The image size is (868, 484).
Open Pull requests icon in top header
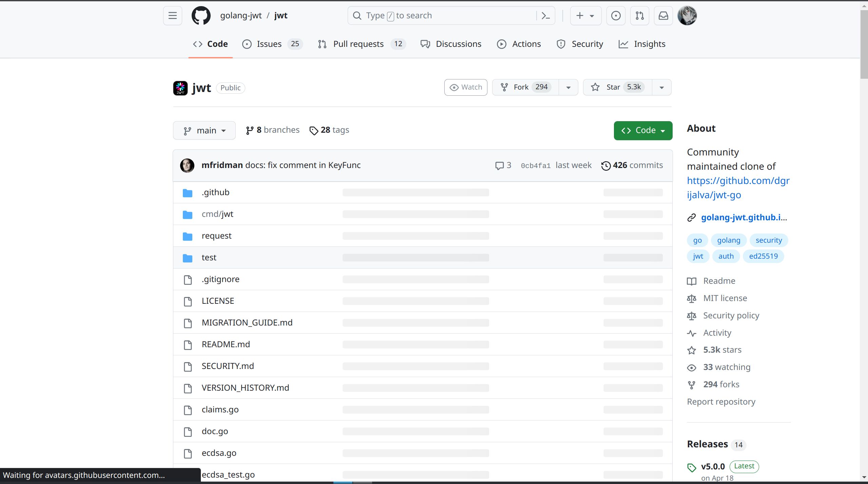(639, 16)
